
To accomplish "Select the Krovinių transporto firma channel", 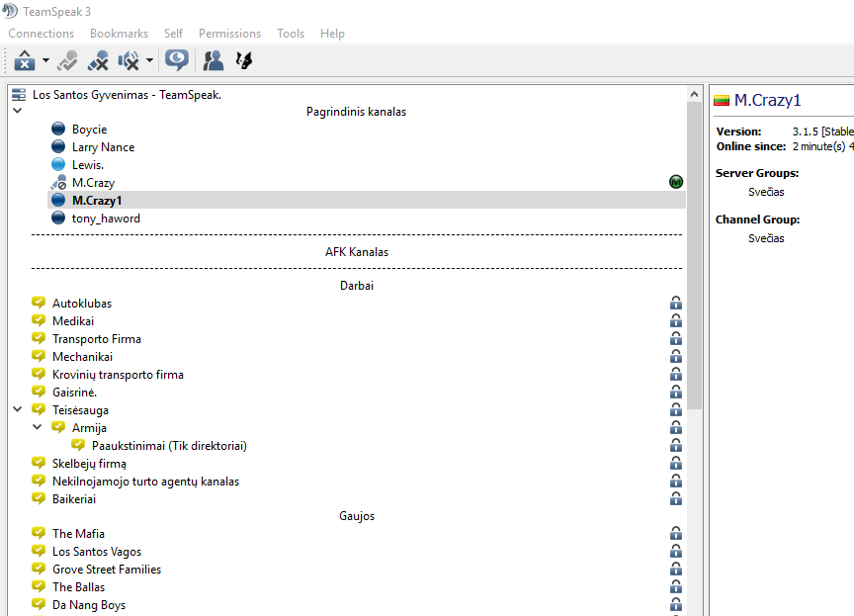I will pyautogui.click(x=118, y=375).
